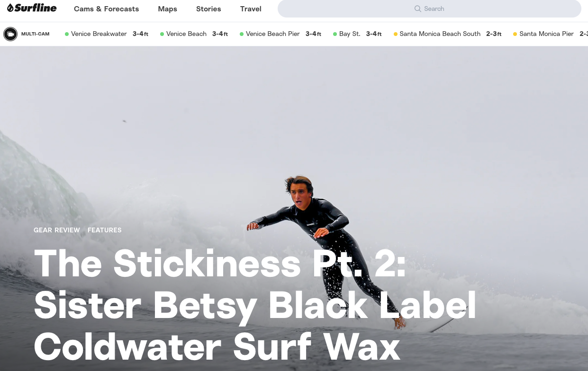The width and height of the screenshot is (588, 371).
Task: Select green status dot for Venice Breakwater
Action: coord(67,34)
